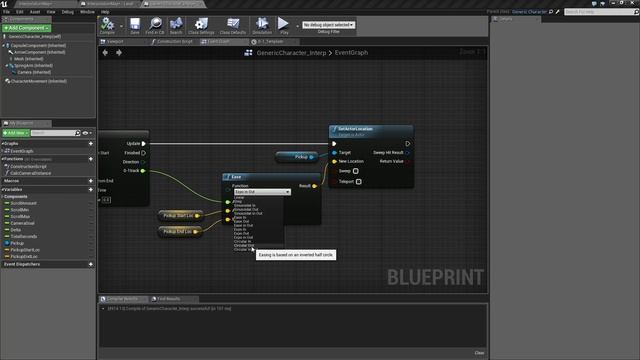Select the CharacterMovement component
The height and width of the screenshot is (360, 640).
39,81
